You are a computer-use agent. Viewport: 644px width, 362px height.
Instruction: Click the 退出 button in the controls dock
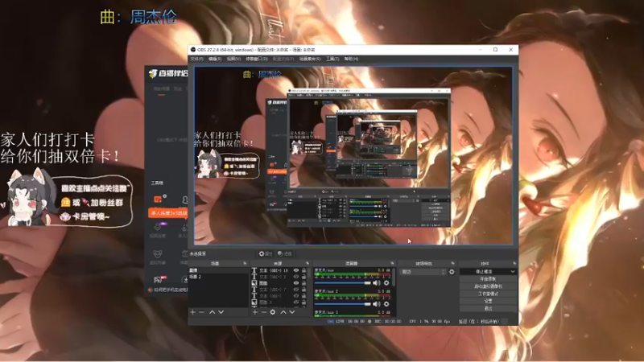(x=488, y=308)
